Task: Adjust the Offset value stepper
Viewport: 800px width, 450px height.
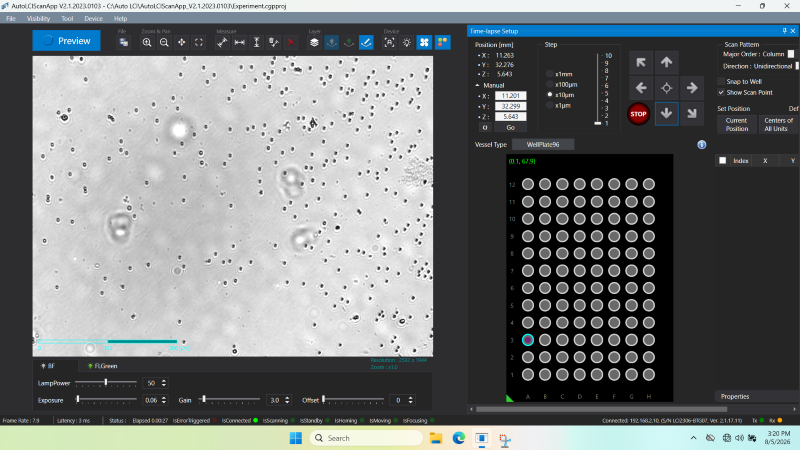Action: click(x=411, y=400)
